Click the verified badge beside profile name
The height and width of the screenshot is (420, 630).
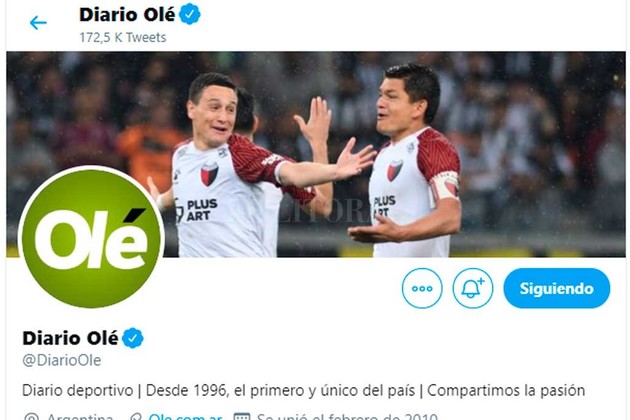pyautogui.click(x=133, y=338)
